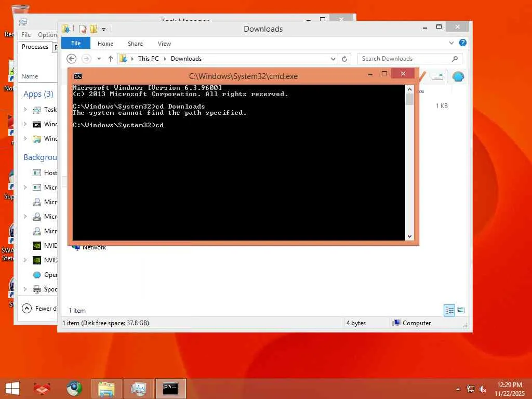The width and height of the screenshot is (532, 399).
Task: Click the search magnifier icon in Explorer
Action: pos(455,59)
